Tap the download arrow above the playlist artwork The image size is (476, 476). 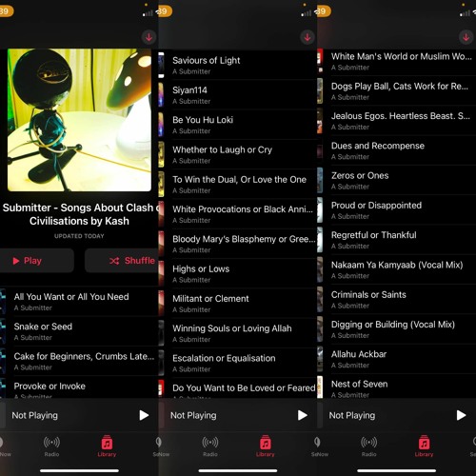point(149,37)
